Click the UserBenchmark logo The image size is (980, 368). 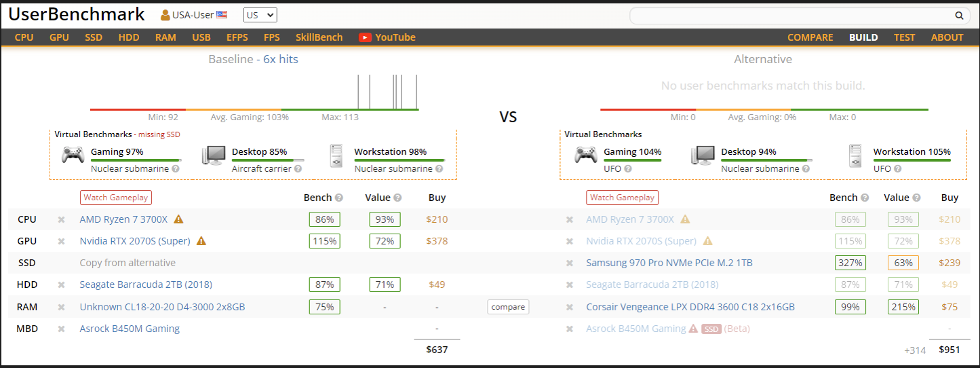[x=77, y=14]
